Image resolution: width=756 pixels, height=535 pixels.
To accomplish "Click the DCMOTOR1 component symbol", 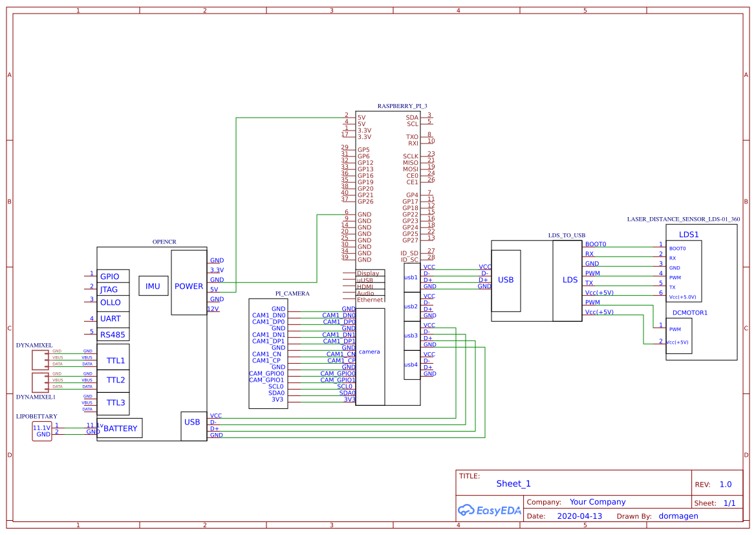I will coord(679,336).
